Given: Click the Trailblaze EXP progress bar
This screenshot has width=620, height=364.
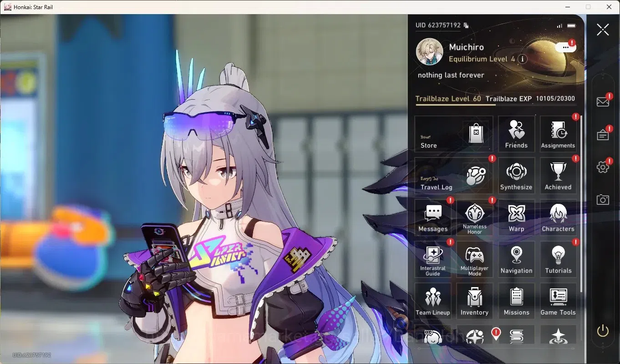Looking at the screenshot, I should pos(496,105).
